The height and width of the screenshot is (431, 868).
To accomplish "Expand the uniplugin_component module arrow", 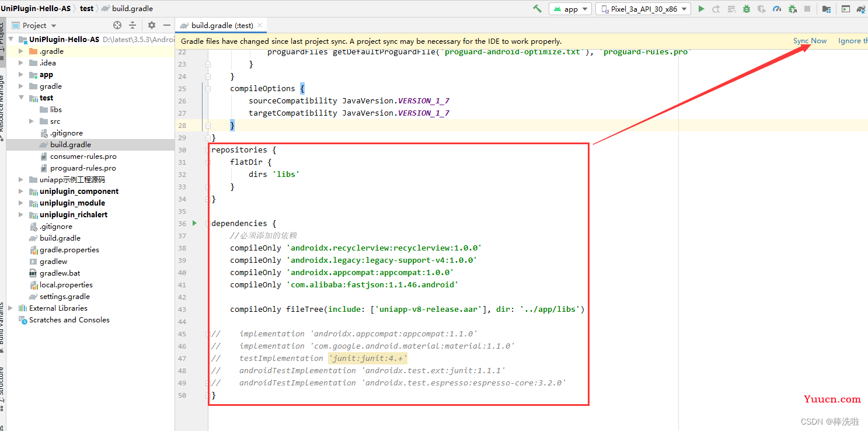I will coord(22,192).
